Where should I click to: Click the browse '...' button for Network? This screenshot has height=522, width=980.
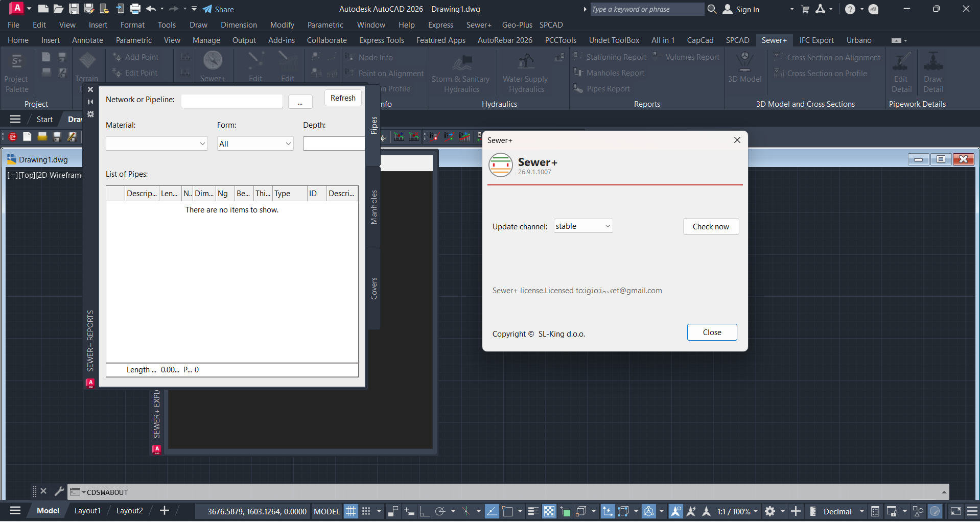[x=300, y=102]
